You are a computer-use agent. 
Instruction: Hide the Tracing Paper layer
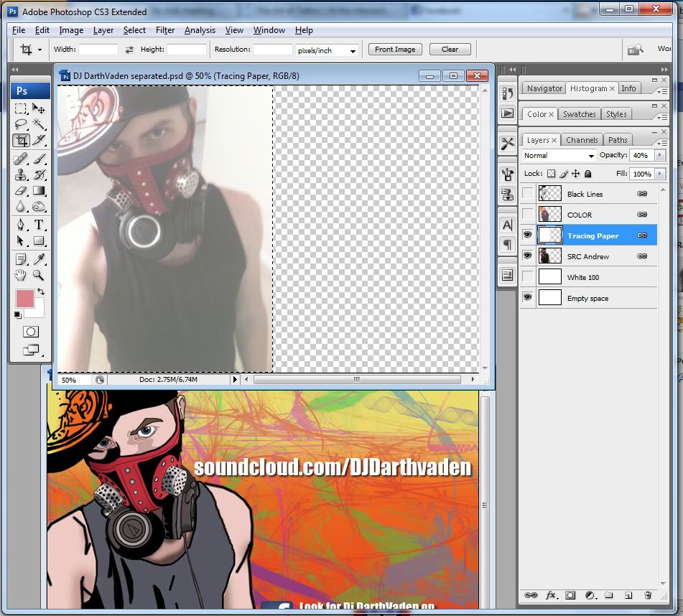pos(527,235)
